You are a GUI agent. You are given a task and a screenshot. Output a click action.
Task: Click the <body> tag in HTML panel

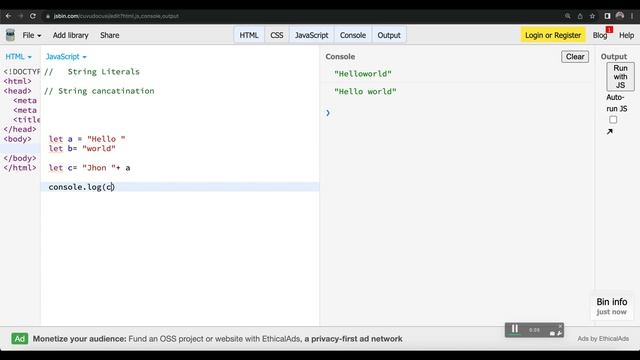(x=18, y=139)
